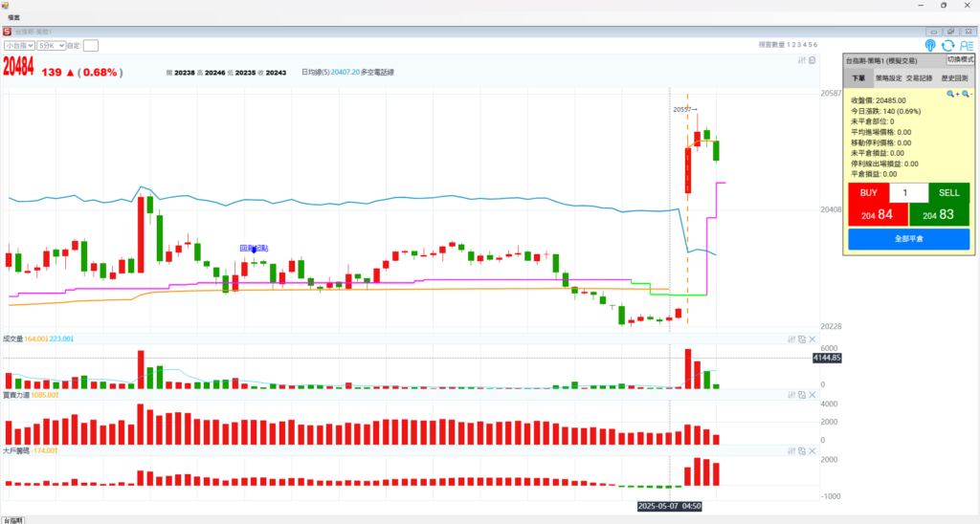Set window count to 5
This screenshot has height=524, width=980.
click(x=810, y=45)
